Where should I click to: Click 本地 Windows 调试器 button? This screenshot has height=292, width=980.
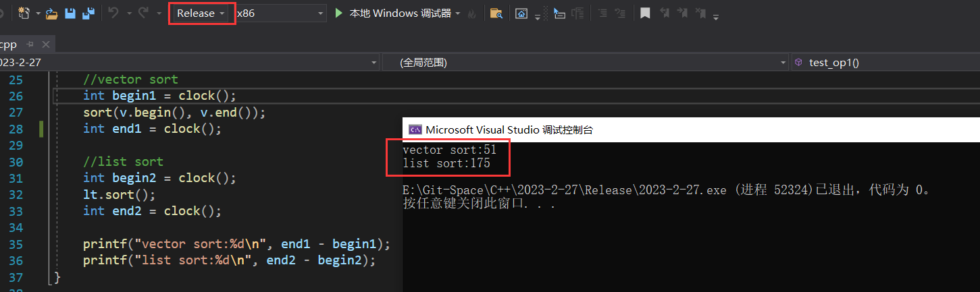point(400,13)
